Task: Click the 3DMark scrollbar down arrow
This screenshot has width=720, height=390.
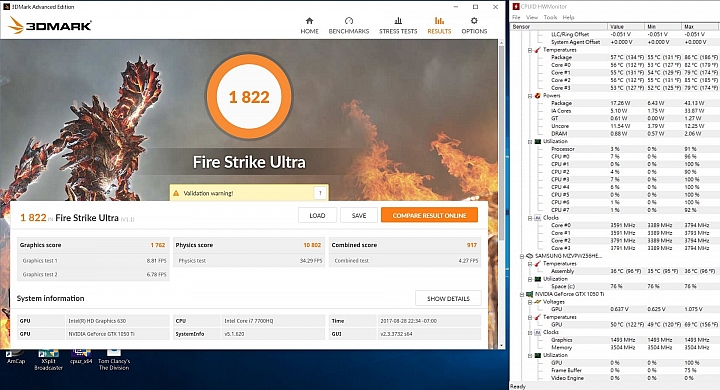Action: tap(501, 345)
